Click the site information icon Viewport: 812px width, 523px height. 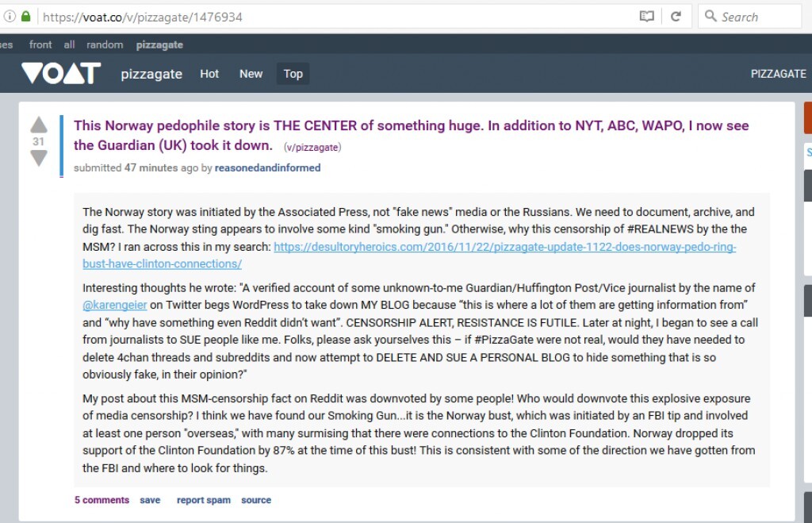pyautogui.click(x=10, y=17)
